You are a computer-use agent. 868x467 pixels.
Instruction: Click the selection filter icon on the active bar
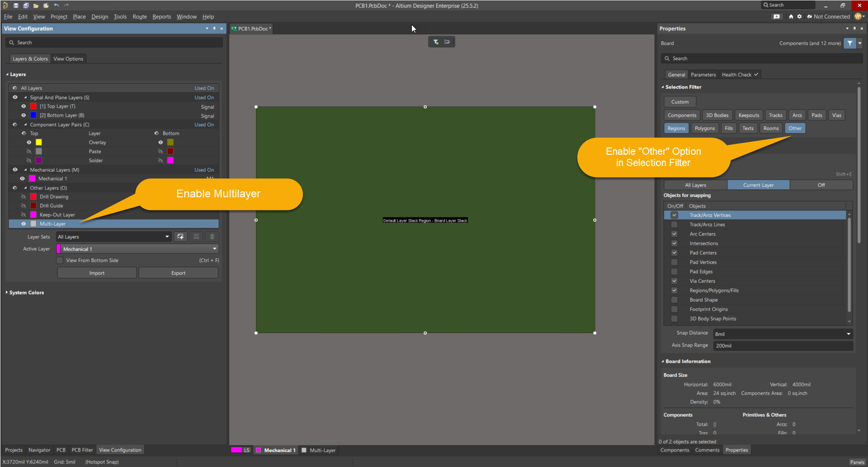436,42
